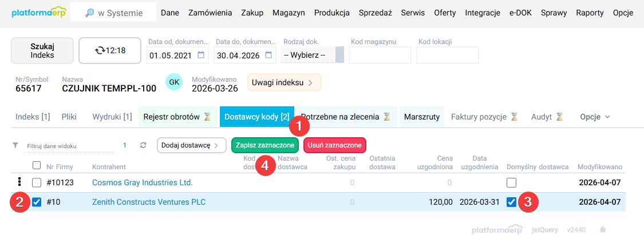The height and width of the screenshot is (243, 644).
Task: Open calendar picker for Data od field
Action: point(202,55)
